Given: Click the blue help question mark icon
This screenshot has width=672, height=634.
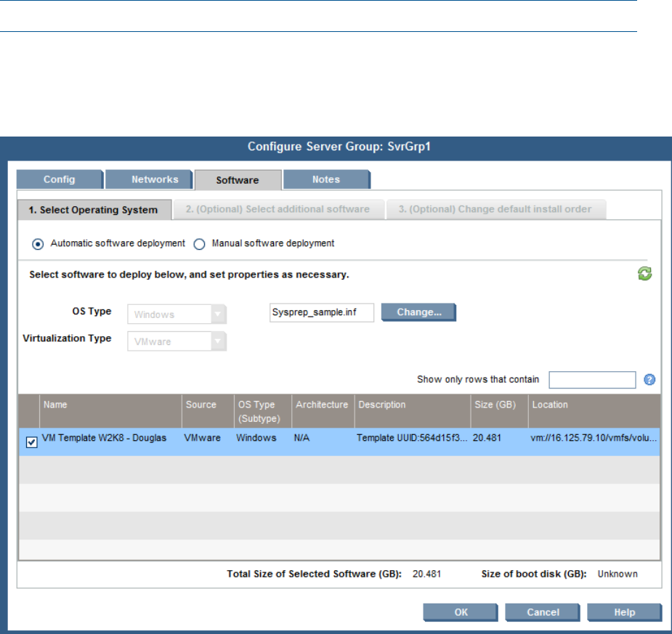Looking at the screenshot, I should (649, 380).
